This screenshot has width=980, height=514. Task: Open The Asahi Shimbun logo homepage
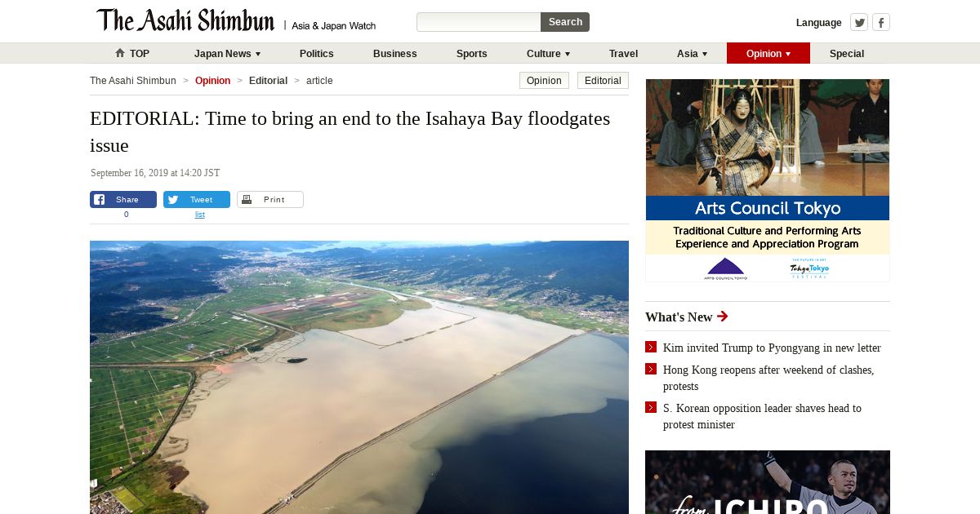pos(185,20)
